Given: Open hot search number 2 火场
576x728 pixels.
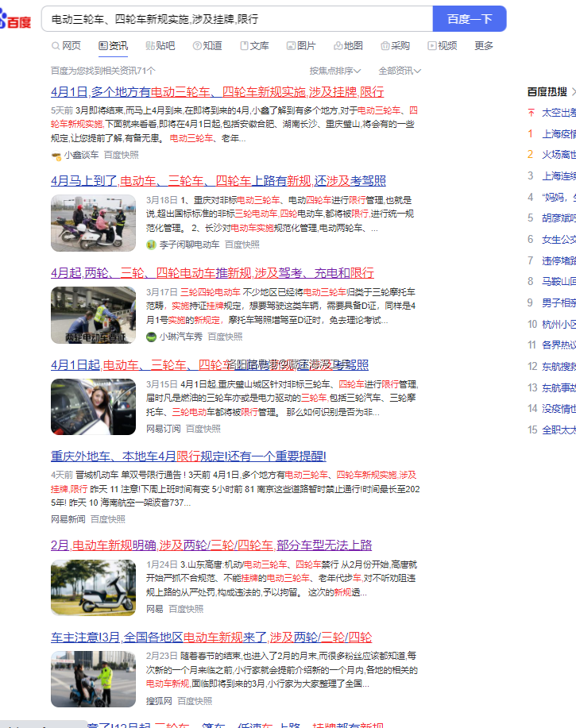Looking at the screenshot, I should tap(559, 155).
